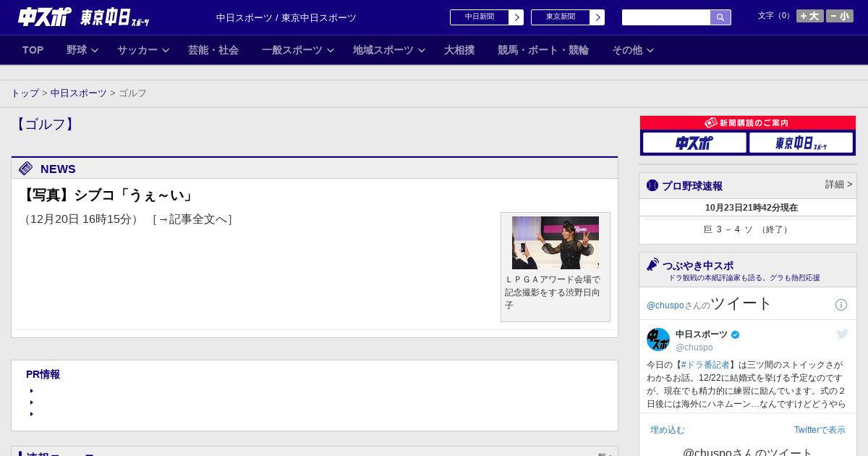The image size is (868, 456).
Task: Expand chevron beside 地域スポーツ
Action: (x=422, y=50)
